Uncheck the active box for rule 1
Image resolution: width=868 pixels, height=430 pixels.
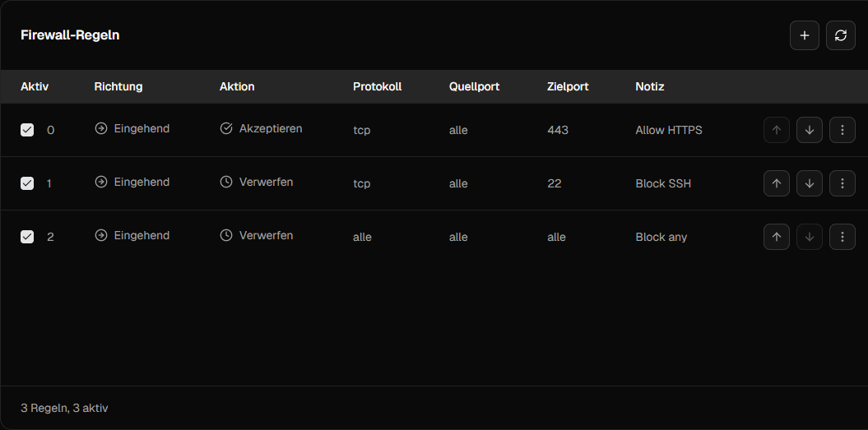click(x=27, y=183)
